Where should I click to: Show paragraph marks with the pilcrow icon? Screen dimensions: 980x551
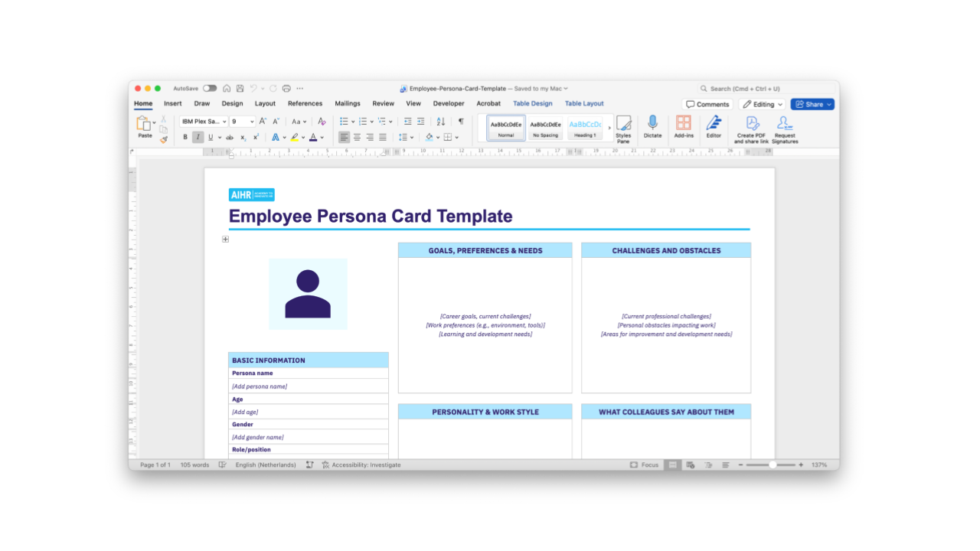coord(461,122)
